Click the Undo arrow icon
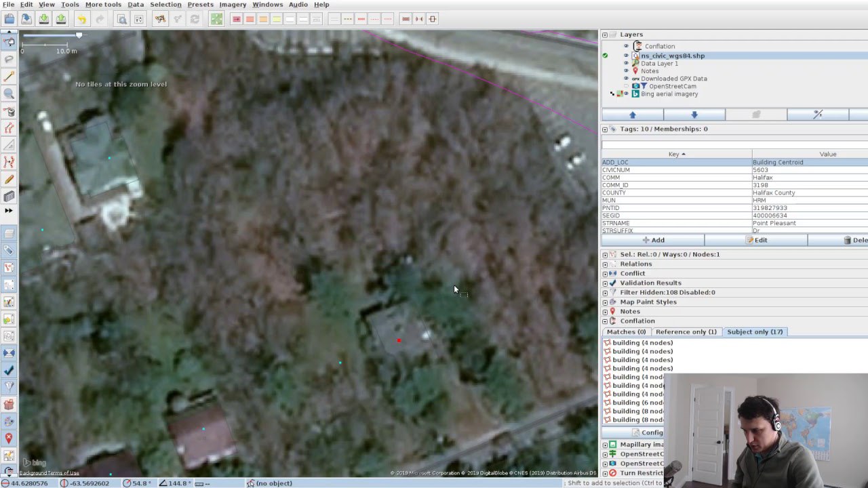Image resolution: width=868 pixels, height=488 pixels. (81, 19)
